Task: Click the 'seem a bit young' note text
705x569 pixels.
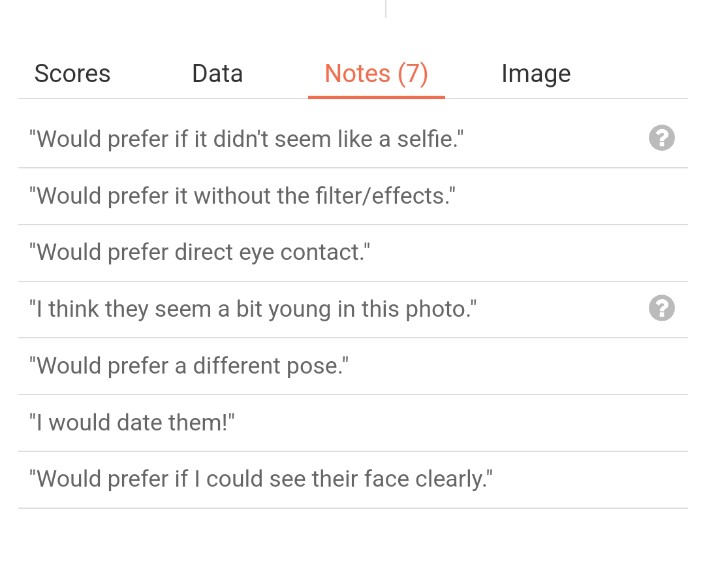Action: [x=253, y=309]
